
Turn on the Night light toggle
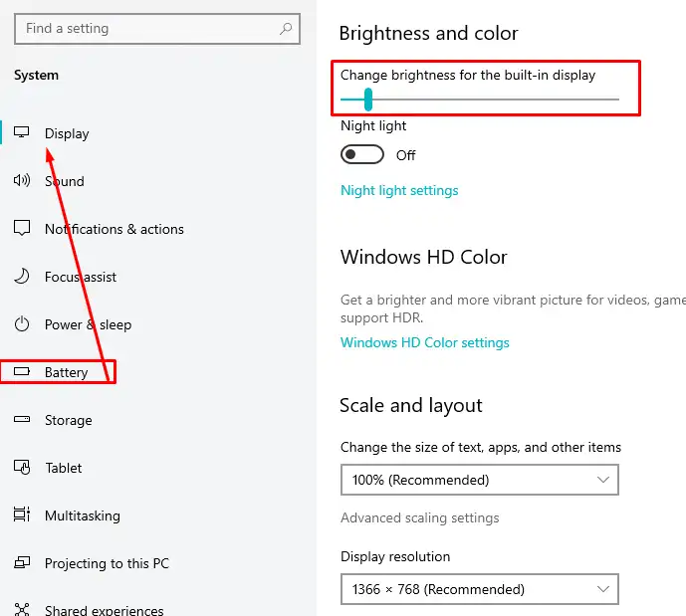click(x=362, y=155)
